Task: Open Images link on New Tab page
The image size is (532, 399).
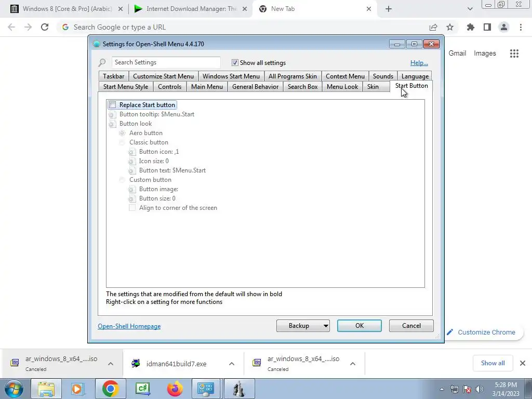Action: [485, 54]
